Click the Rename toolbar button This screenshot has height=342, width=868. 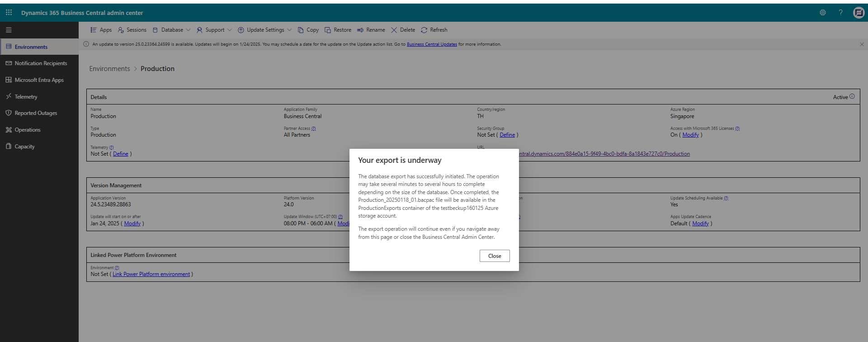[371, 30]
